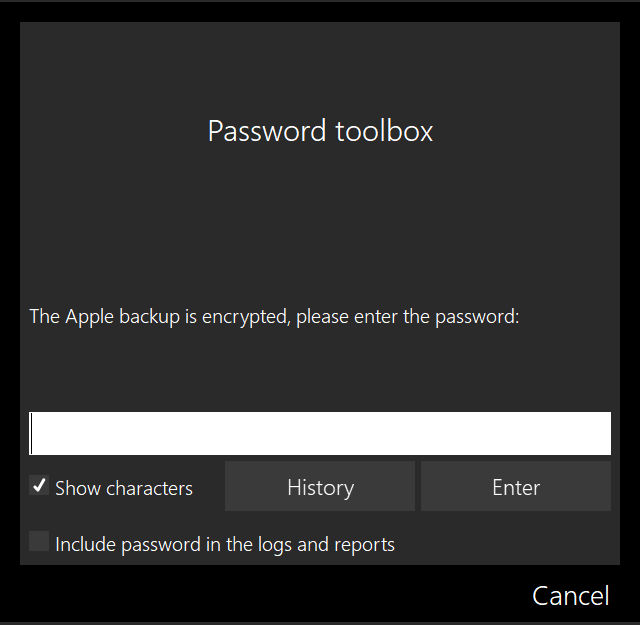The width and height of the screenshot is (640, 625).
Task: Tick the empty box for logging the password
Action: (40, 542)
